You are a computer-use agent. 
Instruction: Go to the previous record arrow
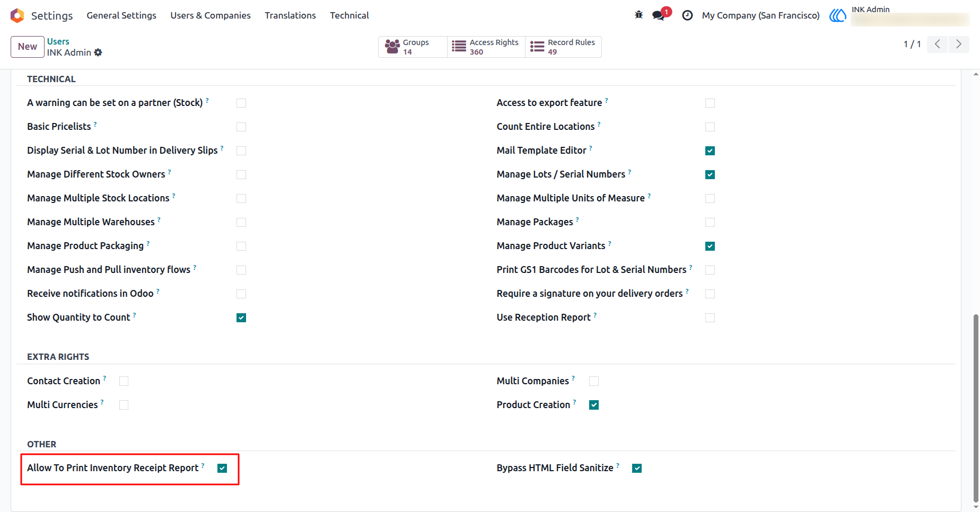click(938, 44)
